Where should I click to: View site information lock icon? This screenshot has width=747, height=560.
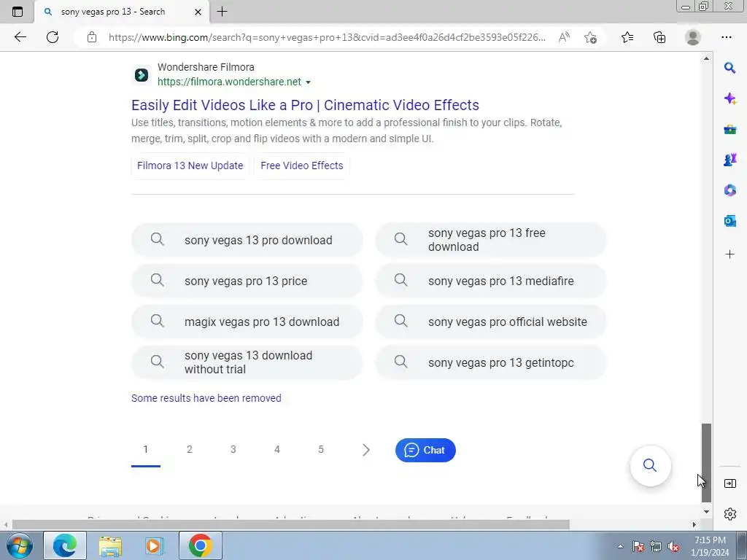click(x=92, y=37)
